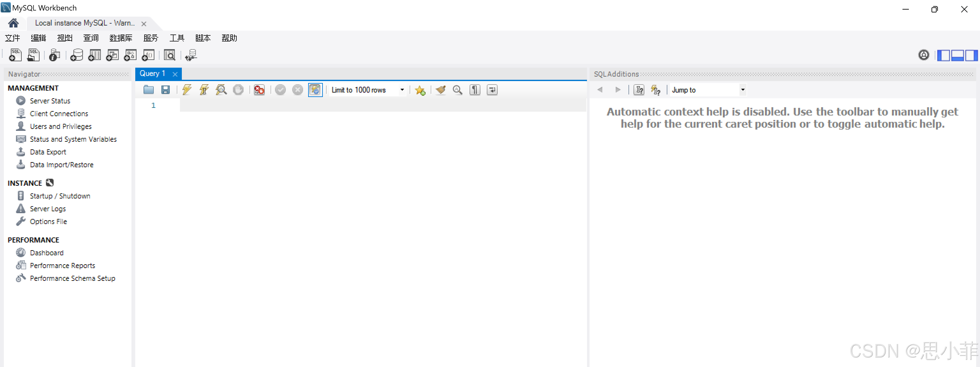Run Explain on the current statement
The width and height of the screenshot is (980, 367).
[221, 90]
